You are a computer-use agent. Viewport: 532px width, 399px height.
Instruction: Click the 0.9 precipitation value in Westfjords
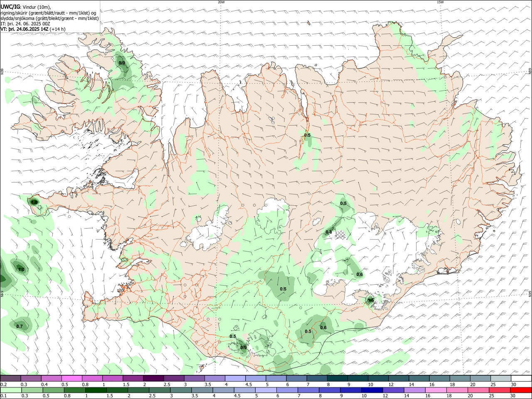pos(122,63)
